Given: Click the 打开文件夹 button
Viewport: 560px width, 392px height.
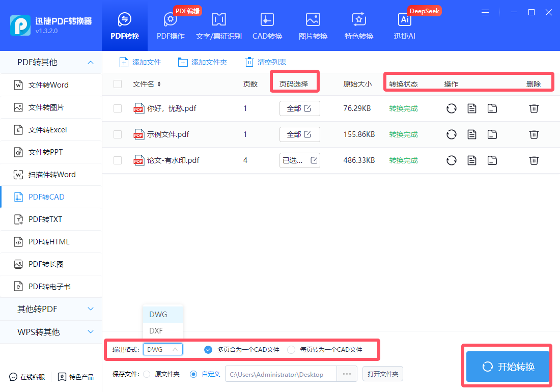Looking at the screenshot, I should 382,374.
